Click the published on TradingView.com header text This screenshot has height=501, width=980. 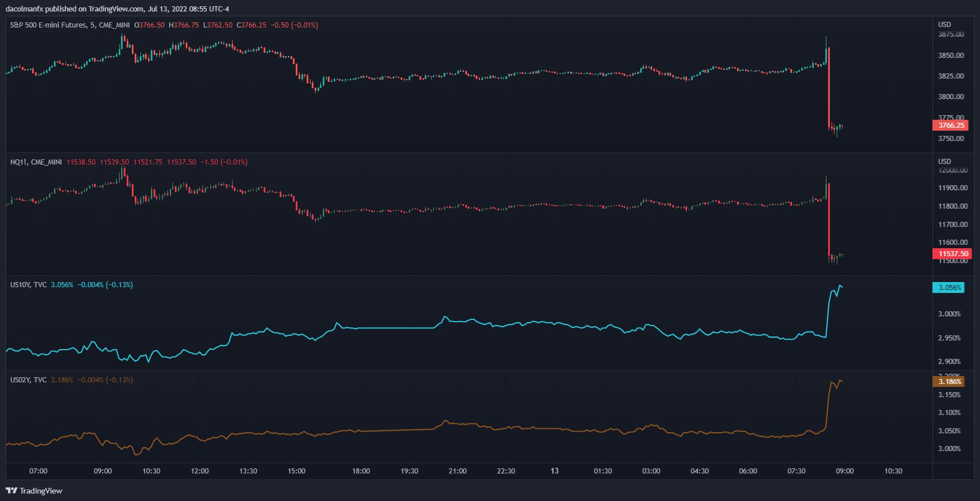tap(95, 9)
